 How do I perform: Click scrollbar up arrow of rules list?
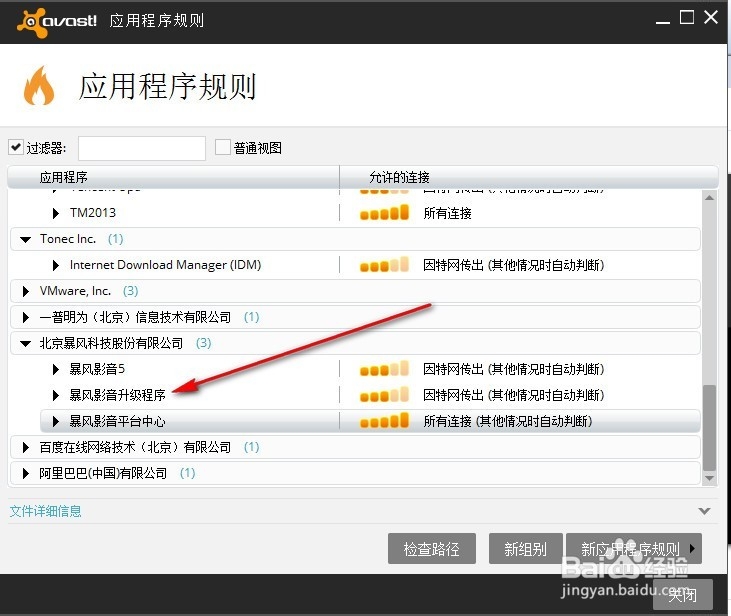point(710,198)
